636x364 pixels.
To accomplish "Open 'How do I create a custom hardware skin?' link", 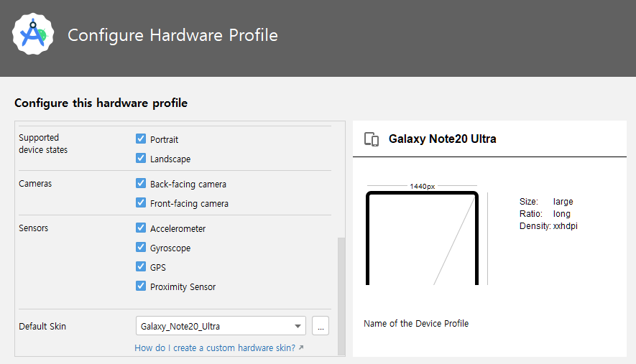I will coord(219,347).
